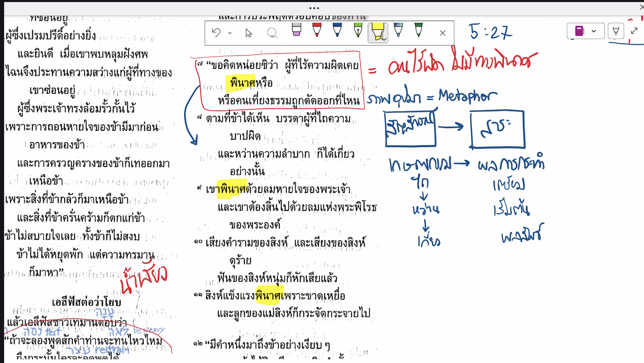Close the floating drawing toolbar
The image size is (644, 363).
443,33
